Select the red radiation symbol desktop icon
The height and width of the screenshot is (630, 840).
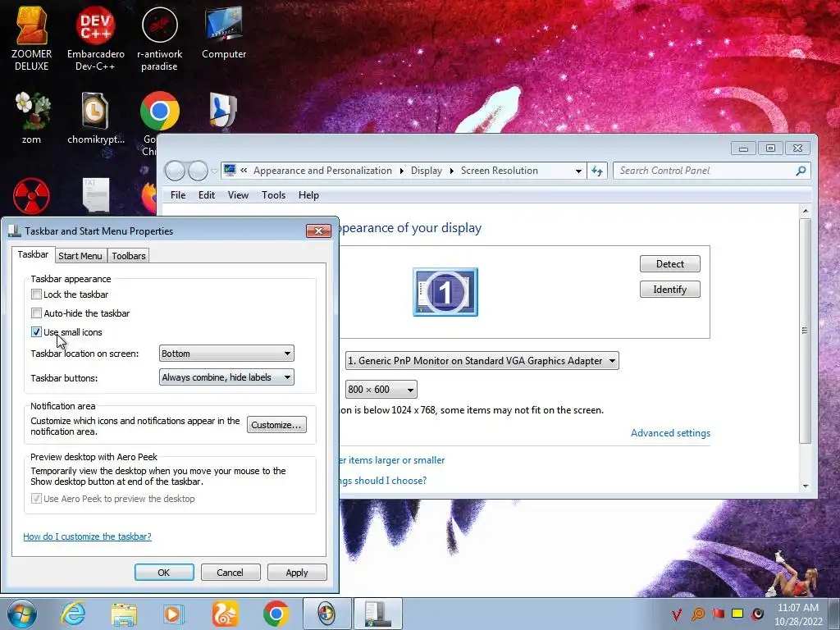[32, 195]
